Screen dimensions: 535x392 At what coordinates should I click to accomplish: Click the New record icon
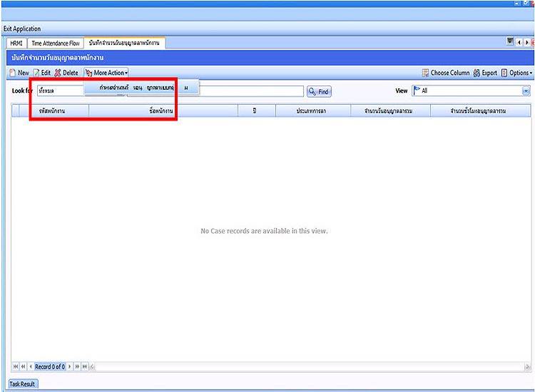pos(12,73)
